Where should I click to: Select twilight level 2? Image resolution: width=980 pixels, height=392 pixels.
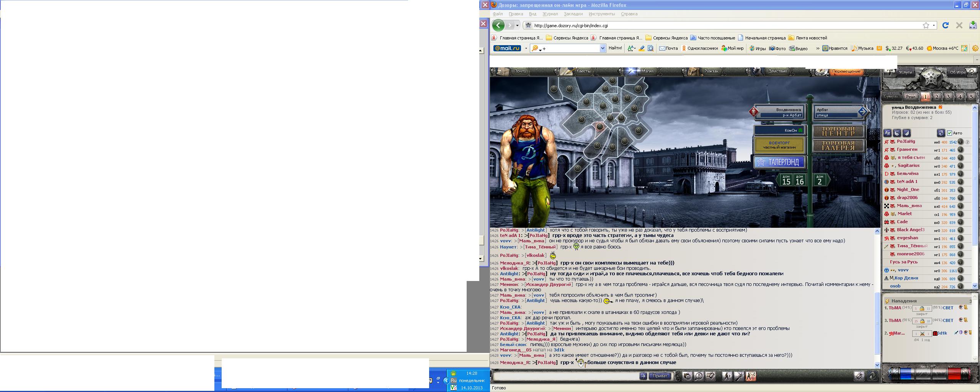click(937, 97)
